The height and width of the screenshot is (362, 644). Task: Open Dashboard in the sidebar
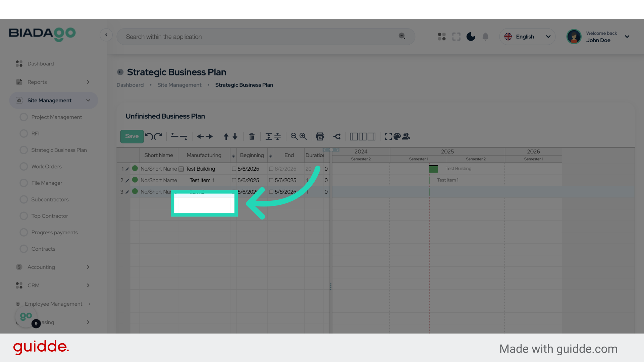click(40, 64)
